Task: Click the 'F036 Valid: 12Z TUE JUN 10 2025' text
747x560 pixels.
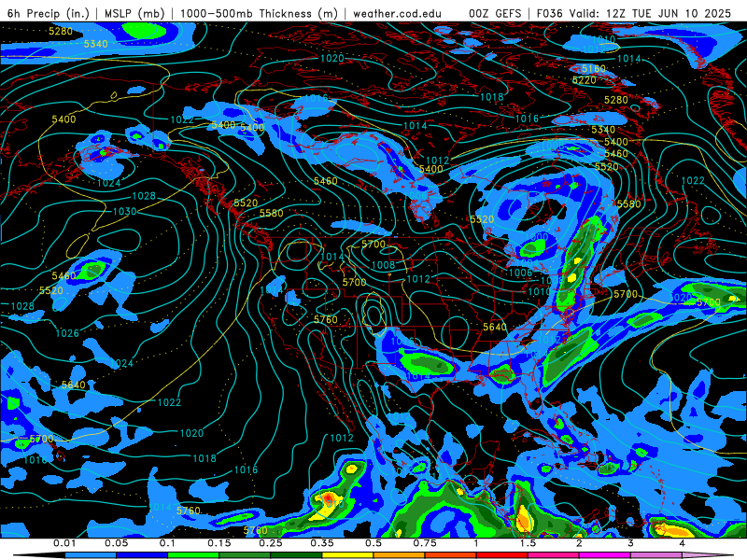Action: click(x=634, y=13)
